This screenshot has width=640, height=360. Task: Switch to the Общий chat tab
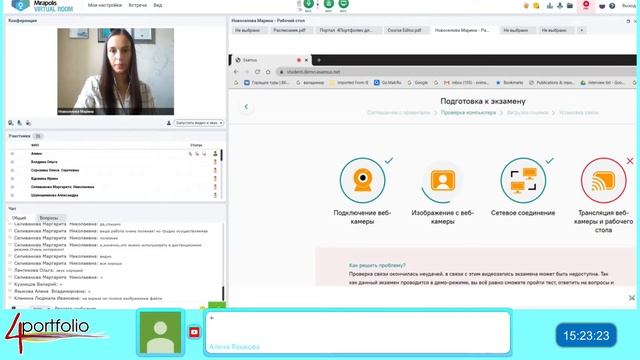point(19,218)
